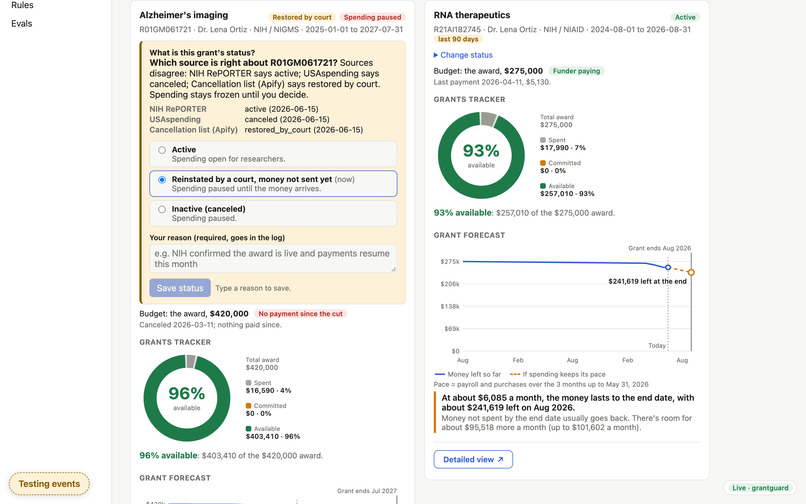Viewport: 806px width, 504px height.
Task: Click the R21AI182745 grant details line
Action: (562, 30)
